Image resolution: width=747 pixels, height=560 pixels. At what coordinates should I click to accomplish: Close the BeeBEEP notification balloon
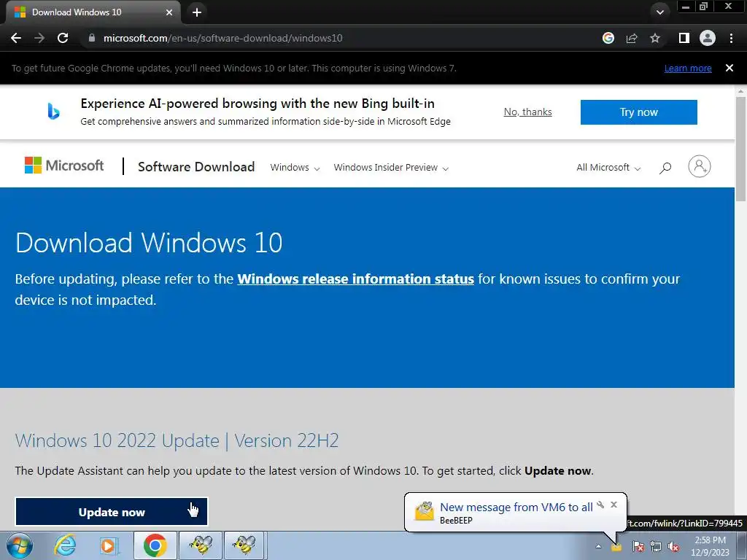tap(614, 505)
